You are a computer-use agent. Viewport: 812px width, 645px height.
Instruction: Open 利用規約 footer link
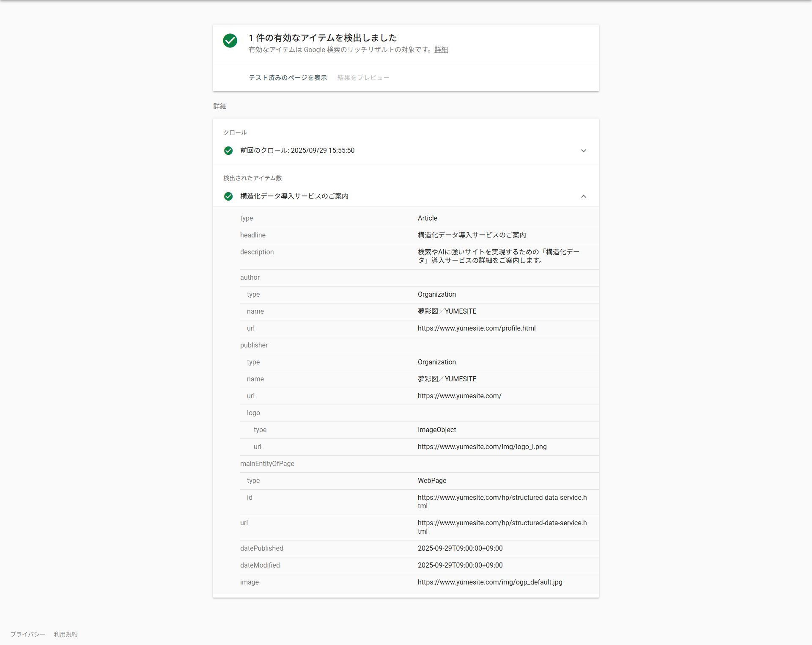pos(66,634)
